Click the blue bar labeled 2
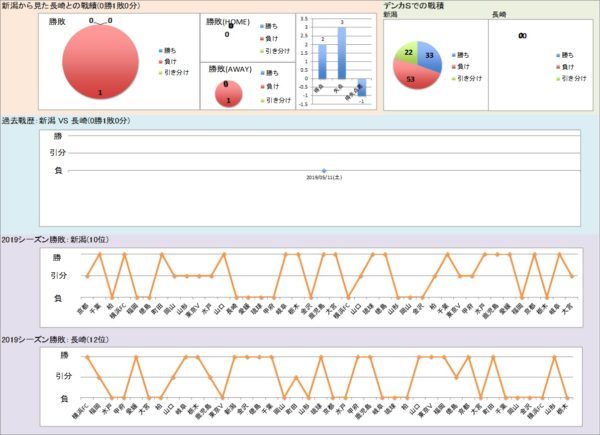600x435 pixels. point(322,62)
